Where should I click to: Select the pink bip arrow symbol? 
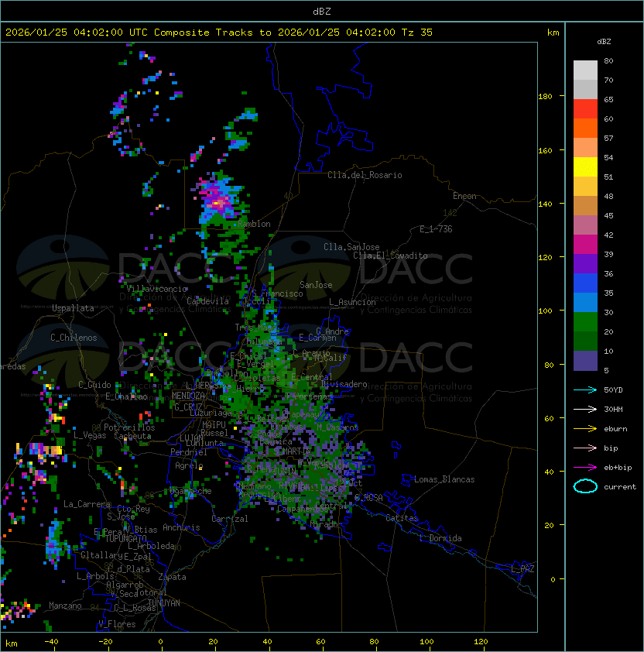[585, 448]
